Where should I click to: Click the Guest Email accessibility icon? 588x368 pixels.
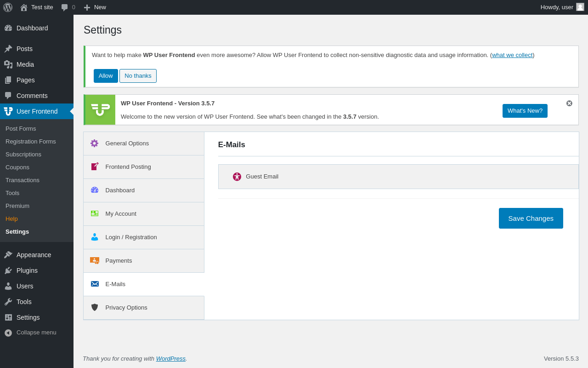coord(237,177)
